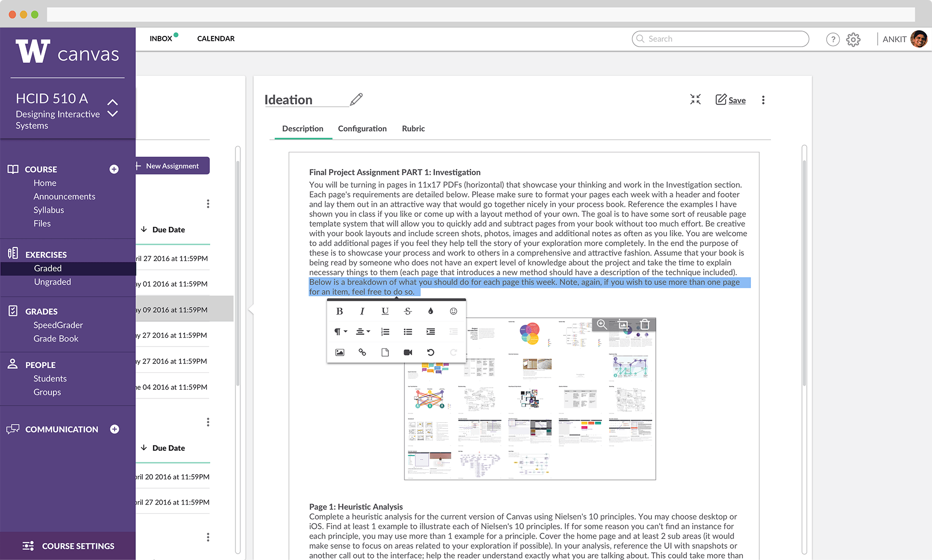Image resolution: width=932 pixels, height=560 pixels.
Task: Open assignment editor more options menu
Action: coord(763,100)
